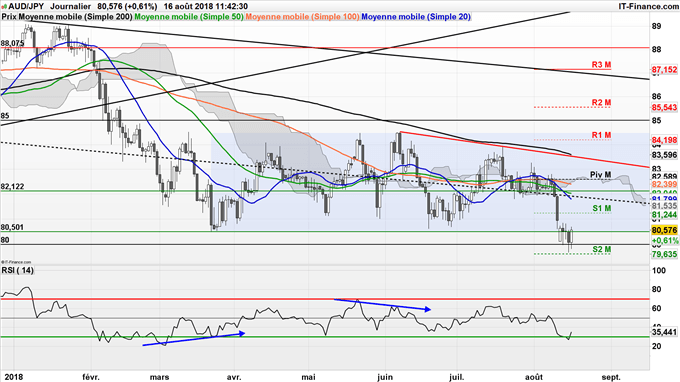Viewport: 680px width, 382px height.
Task: Click the R3 M resistance label
Action: click(601, 65)
